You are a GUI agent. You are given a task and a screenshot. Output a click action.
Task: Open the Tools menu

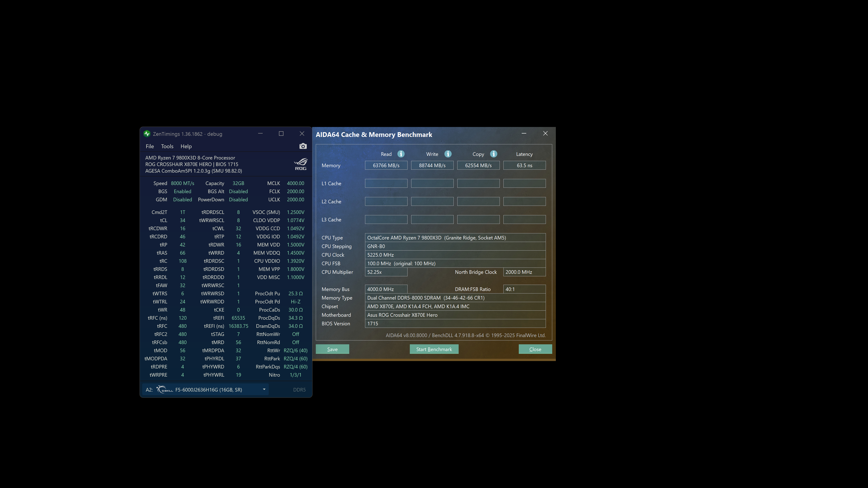click(x=167, y=146)
